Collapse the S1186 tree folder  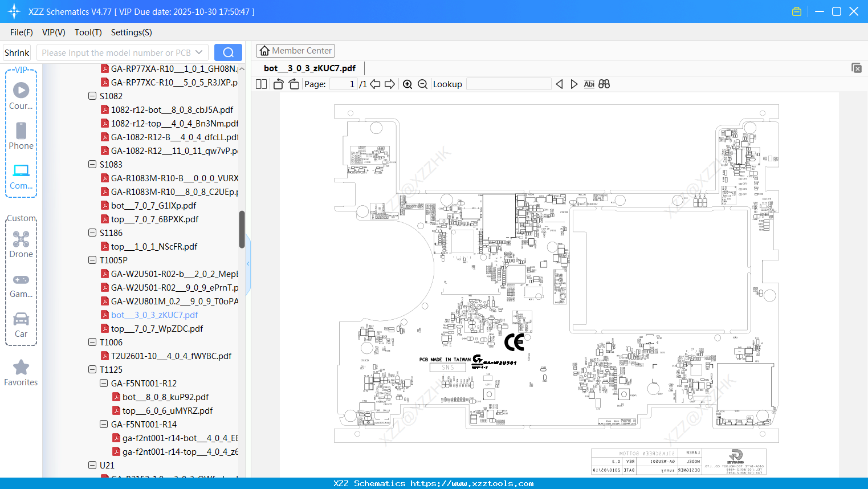click(x=92, y=233)
